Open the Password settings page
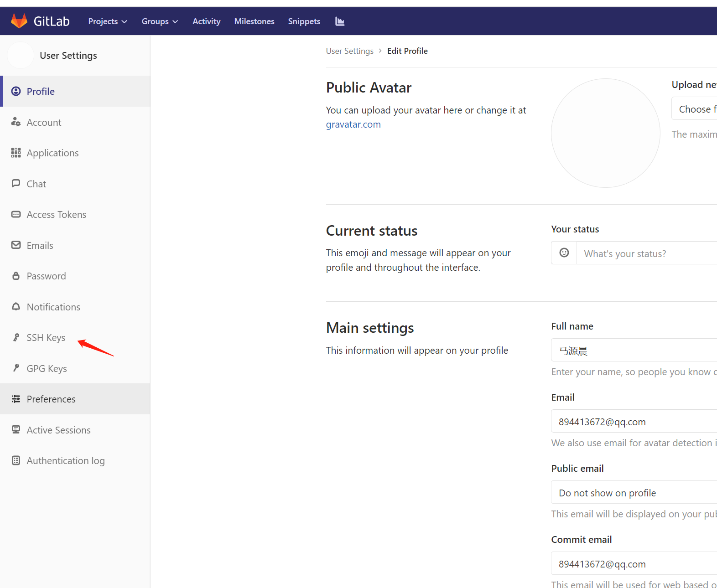717x588 pixels. point(75,276)
